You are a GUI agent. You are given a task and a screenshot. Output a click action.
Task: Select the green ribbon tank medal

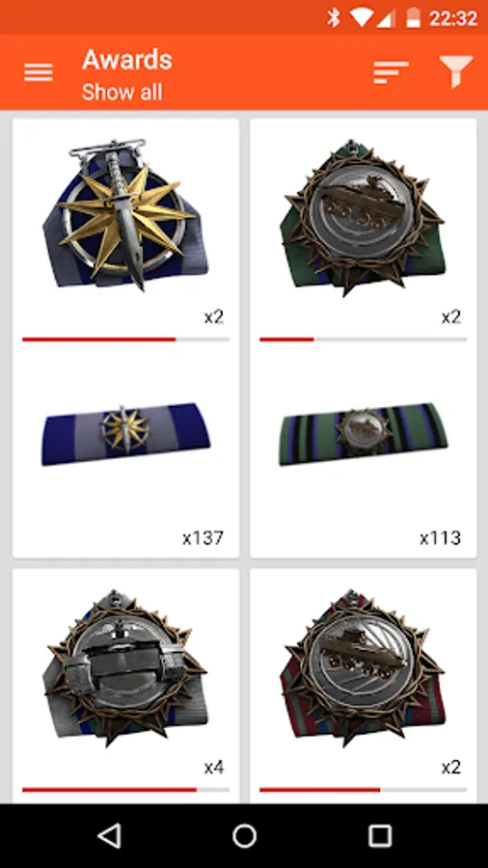(x=364, y=218)
